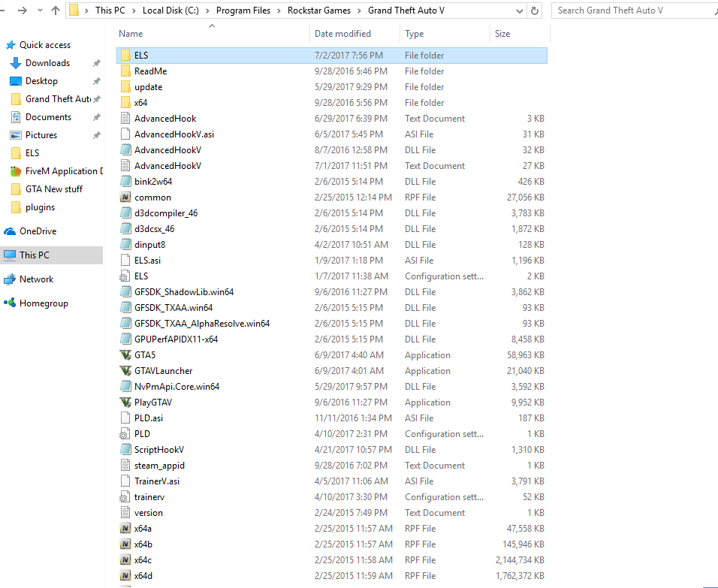Select the update folder icon
This screenshot has height=588, width=718.
point(125,87)
